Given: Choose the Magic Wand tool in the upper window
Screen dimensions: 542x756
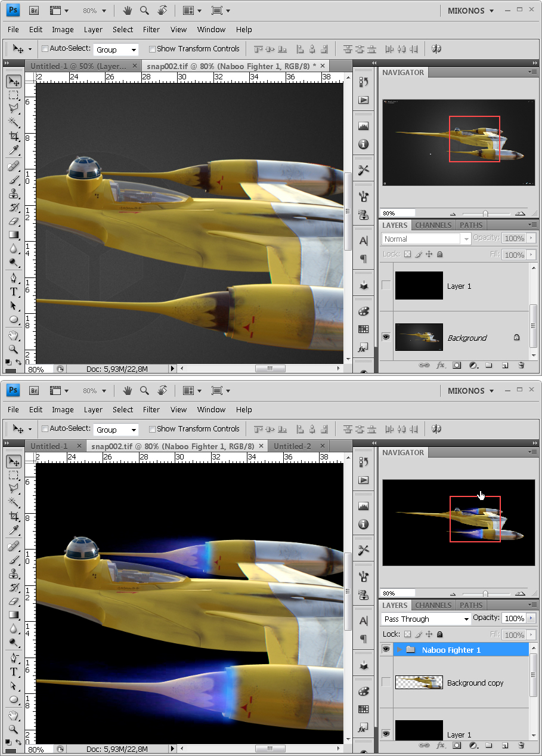Looking at the screenshot, I should pyautogui.click(x=14, y=122).
